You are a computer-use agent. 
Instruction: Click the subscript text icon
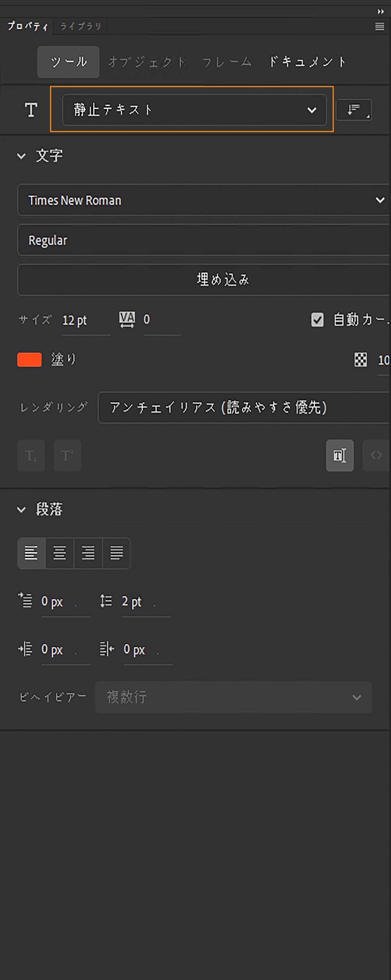(x=31, y=455)
